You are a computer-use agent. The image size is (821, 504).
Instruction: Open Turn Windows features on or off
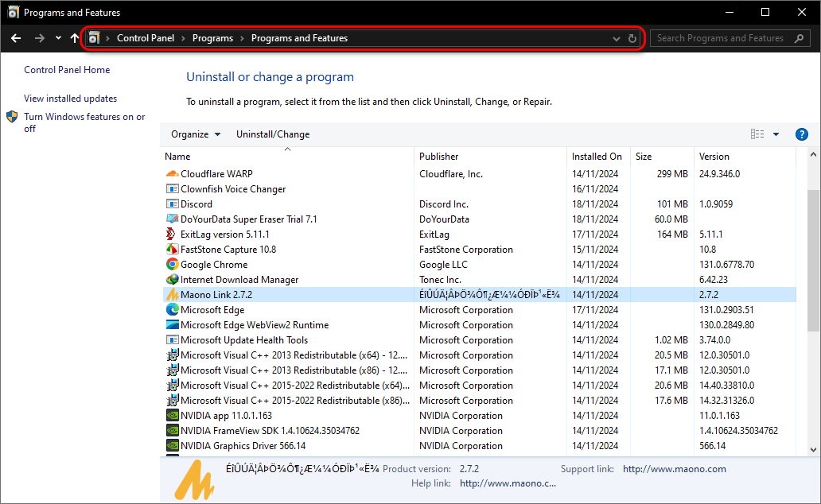(x=85, y=122)
